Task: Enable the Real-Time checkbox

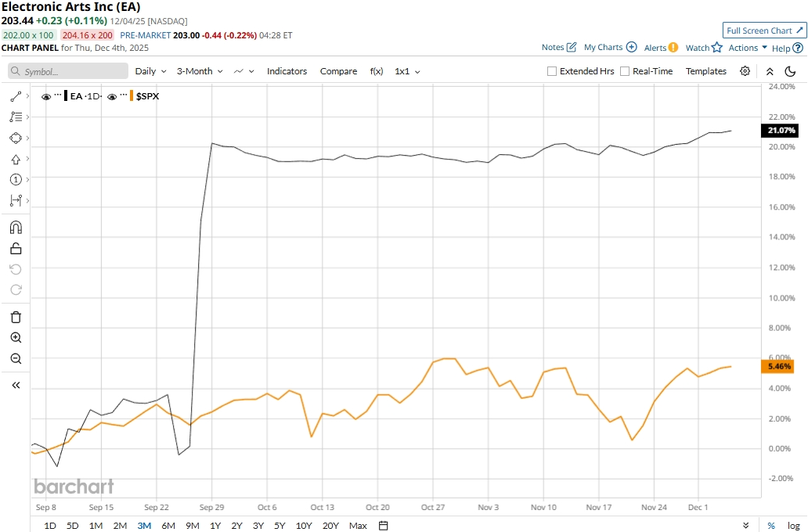Action: click(x=625, y=71)
